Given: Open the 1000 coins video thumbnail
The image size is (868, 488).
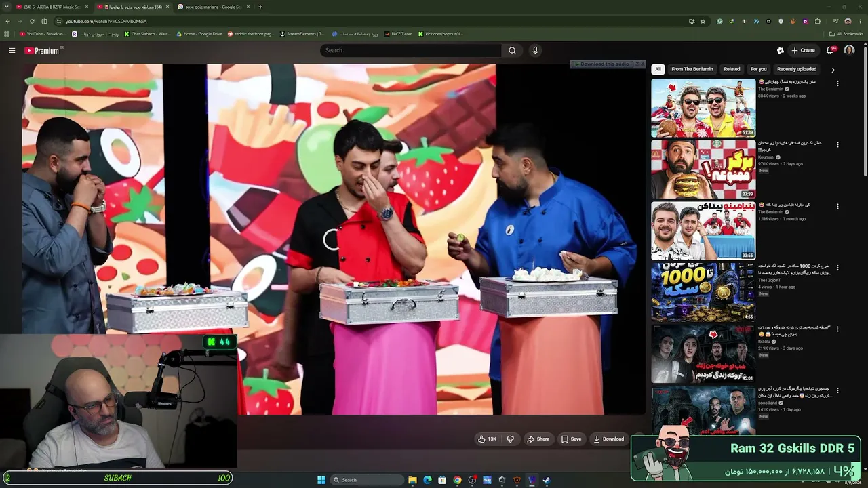Looking at the screenshot, I should (703, 292).
